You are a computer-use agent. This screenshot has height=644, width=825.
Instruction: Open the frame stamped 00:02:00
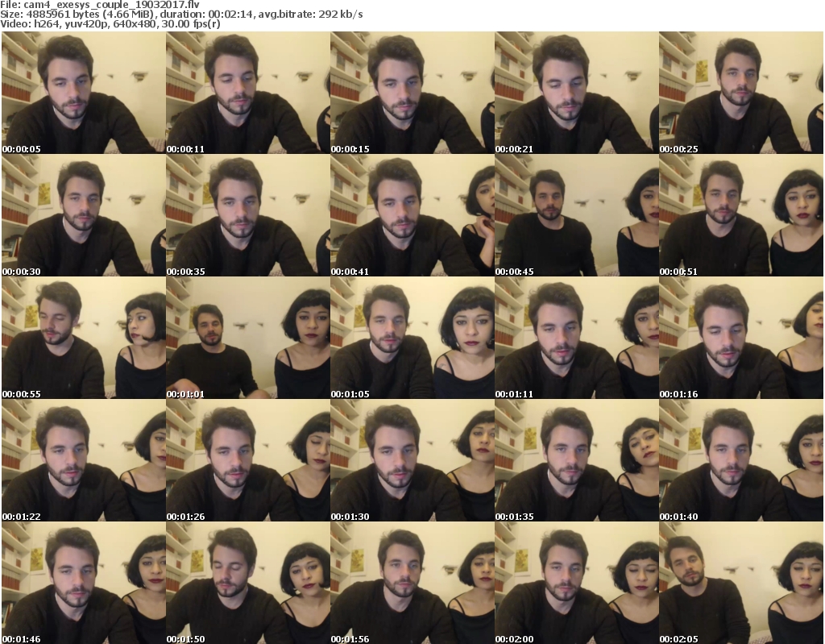coord(577,583)
